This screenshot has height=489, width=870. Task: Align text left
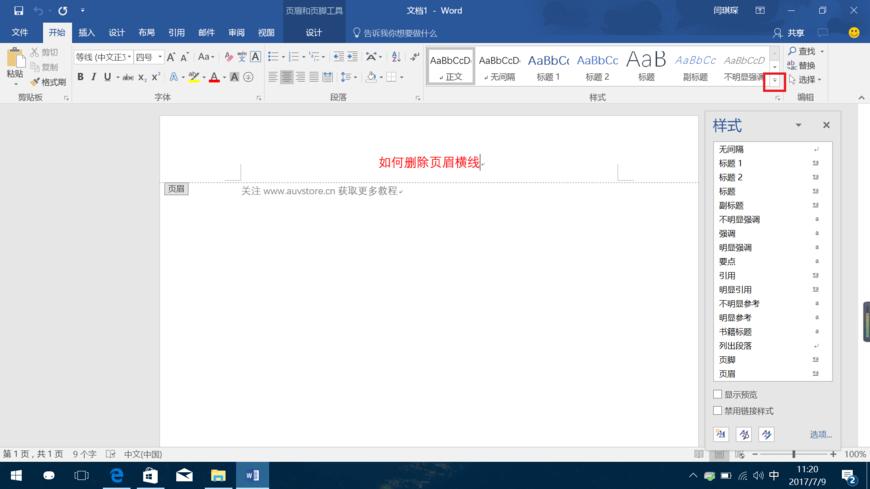pyautogui.click(x=272, y=77)
